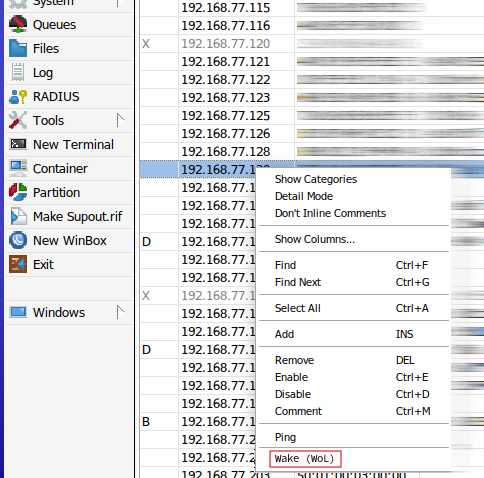Open the Files menu label

[46, 49]
